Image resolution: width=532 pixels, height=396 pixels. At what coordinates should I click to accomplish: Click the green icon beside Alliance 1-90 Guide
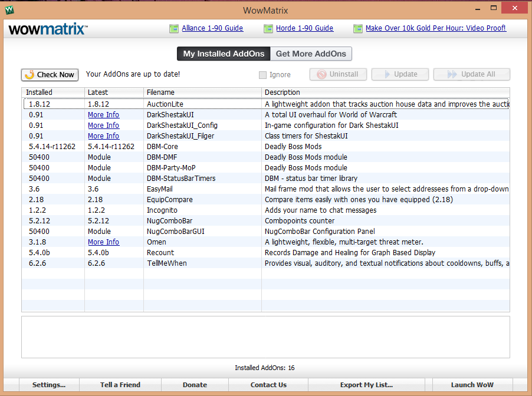[x=174, y=28]
